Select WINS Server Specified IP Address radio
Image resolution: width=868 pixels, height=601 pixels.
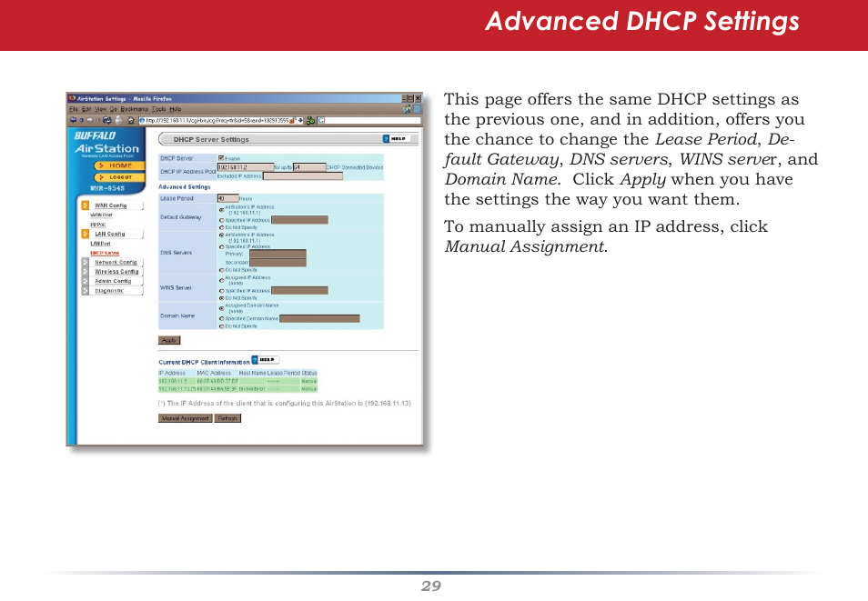(221, 291)
